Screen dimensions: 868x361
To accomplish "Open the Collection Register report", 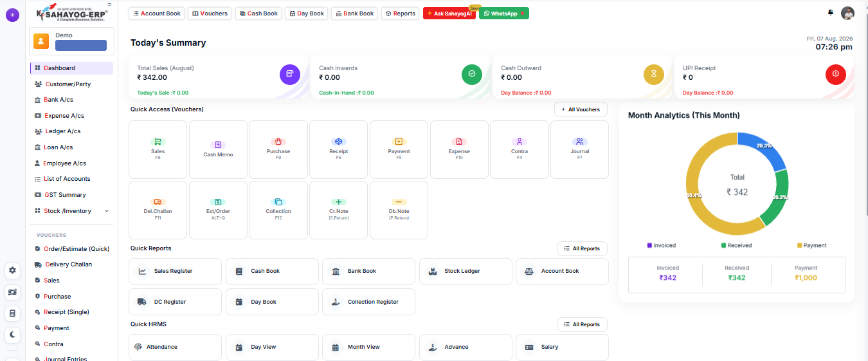I will [x=368, y=302].
